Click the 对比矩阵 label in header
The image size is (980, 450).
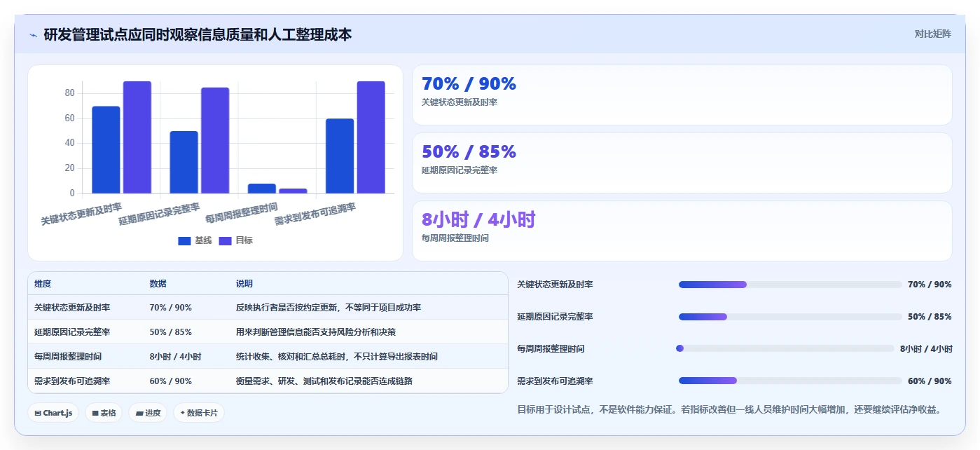tap(932, 34)
